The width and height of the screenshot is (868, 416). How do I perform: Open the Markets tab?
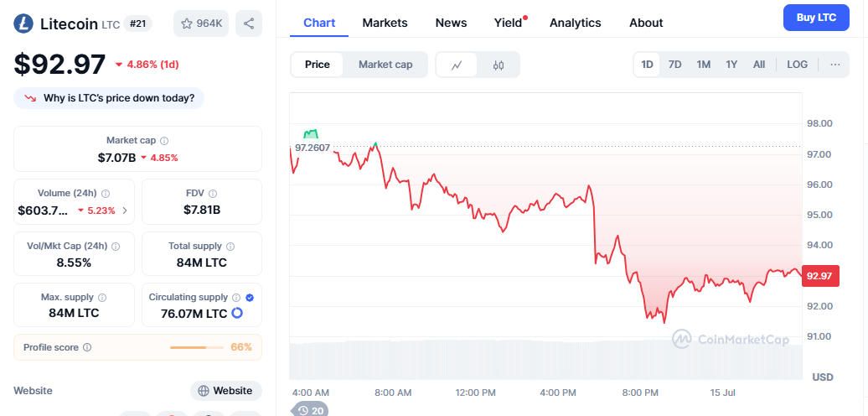tap(385, 23)
